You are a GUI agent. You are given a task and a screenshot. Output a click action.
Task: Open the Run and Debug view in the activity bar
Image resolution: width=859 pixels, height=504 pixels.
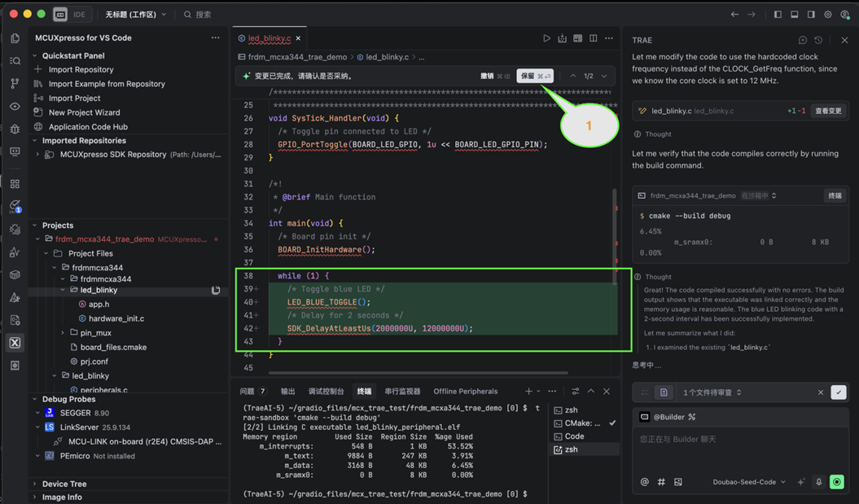[x=15, y=129]
